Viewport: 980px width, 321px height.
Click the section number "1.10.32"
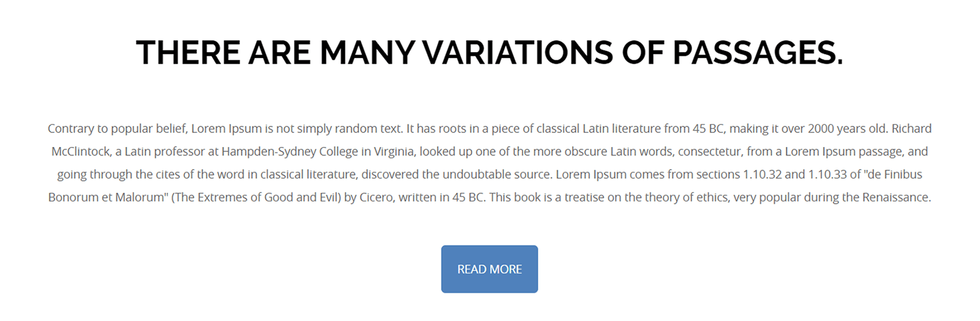tap(762, 175)
